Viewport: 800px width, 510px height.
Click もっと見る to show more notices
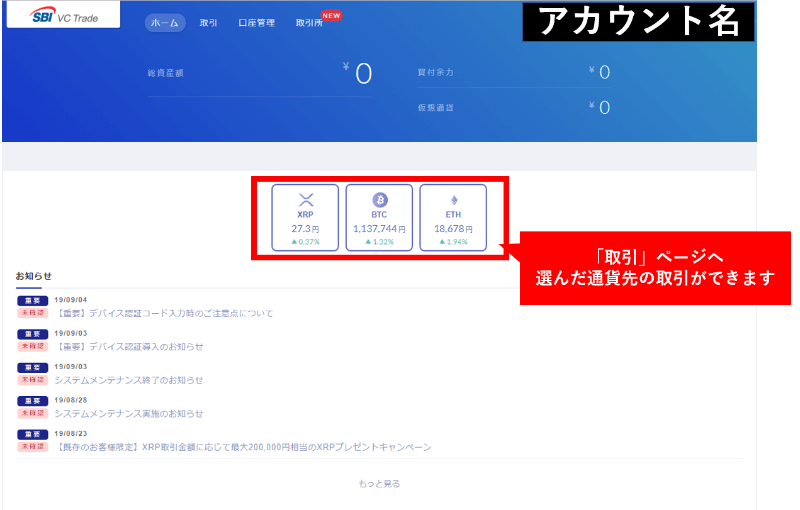point(379,484)
